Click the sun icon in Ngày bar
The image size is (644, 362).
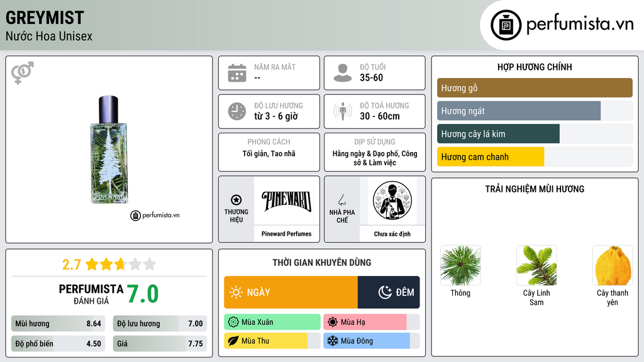click(x=236, y=292)
